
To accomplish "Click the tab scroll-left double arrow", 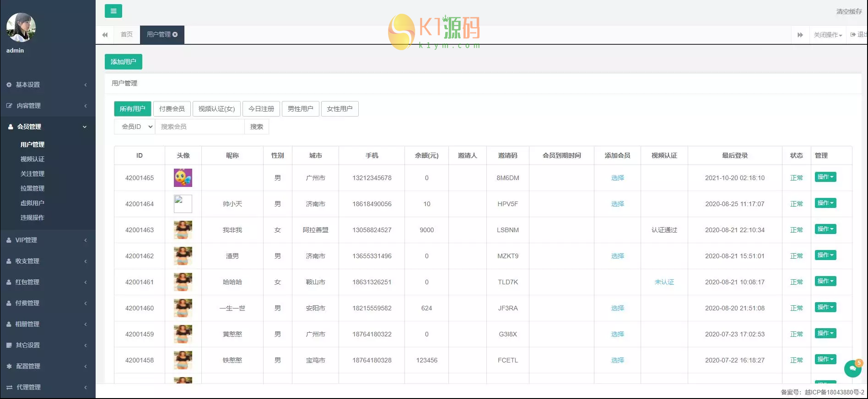I will (x=105, y=35).
